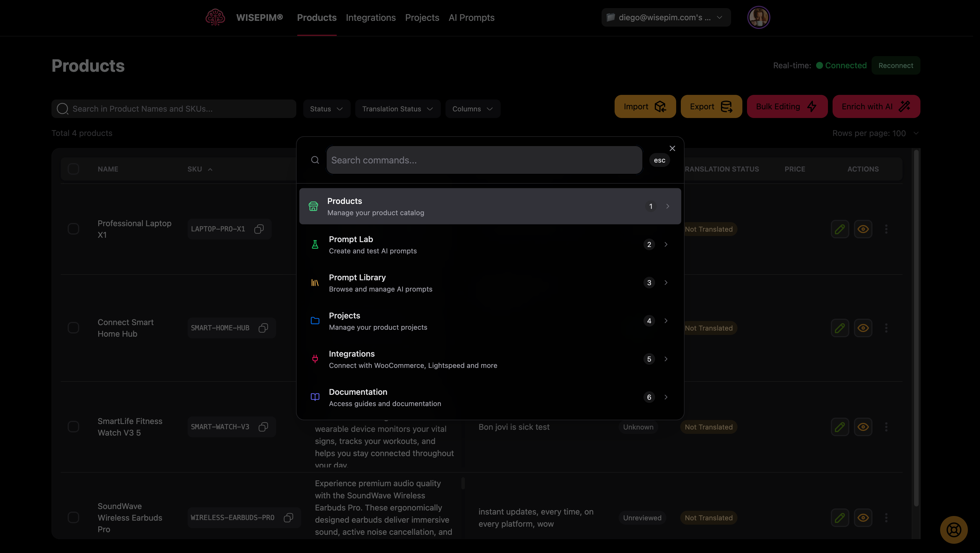Viewport: 980px width, 553px height.
Task: Close the command palette with X
Action: [x=672, y=148]
